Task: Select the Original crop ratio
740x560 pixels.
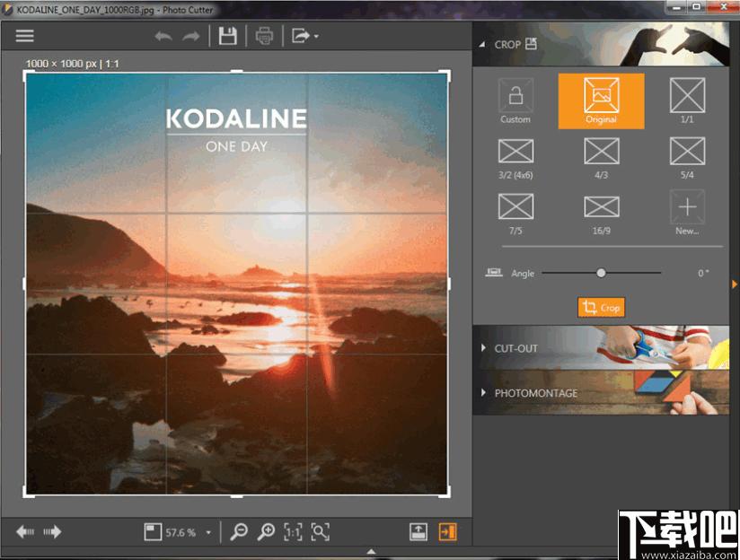Action: [x=601, y=101]
